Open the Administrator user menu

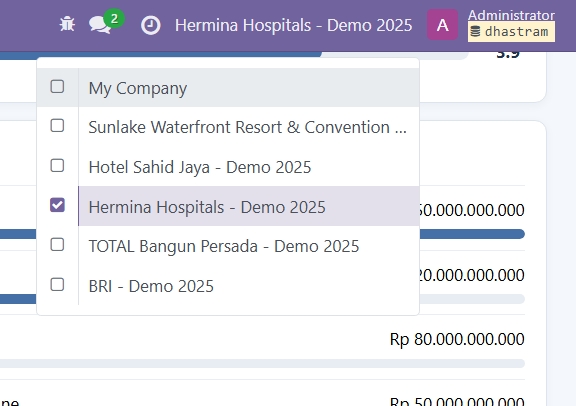(x=511, y=15)
